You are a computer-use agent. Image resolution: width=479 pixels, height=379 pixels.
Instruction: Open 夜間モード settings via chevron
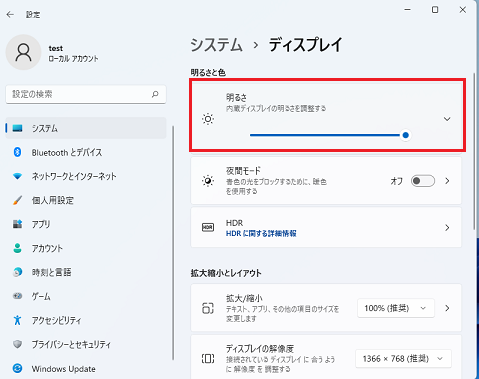pyautogui.click(x=447, y=181)
